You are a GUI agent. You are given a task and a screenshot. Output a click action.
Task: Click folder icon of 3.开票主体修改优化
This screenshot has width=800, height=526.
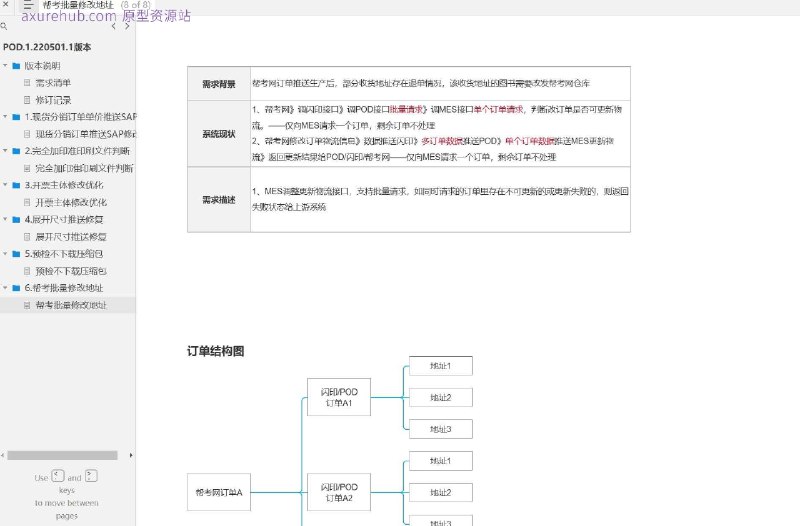pos(16,185)
